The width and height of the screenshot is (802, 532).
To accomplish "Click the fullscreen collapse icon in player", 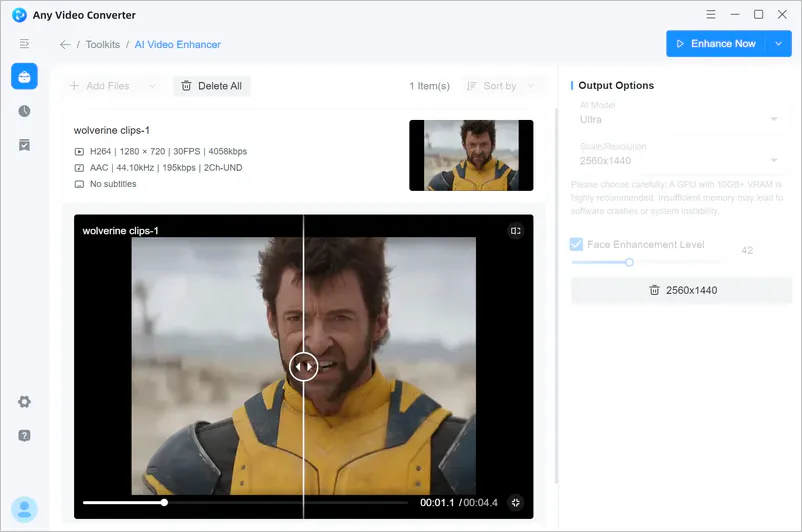I will (x=516, y=502).
